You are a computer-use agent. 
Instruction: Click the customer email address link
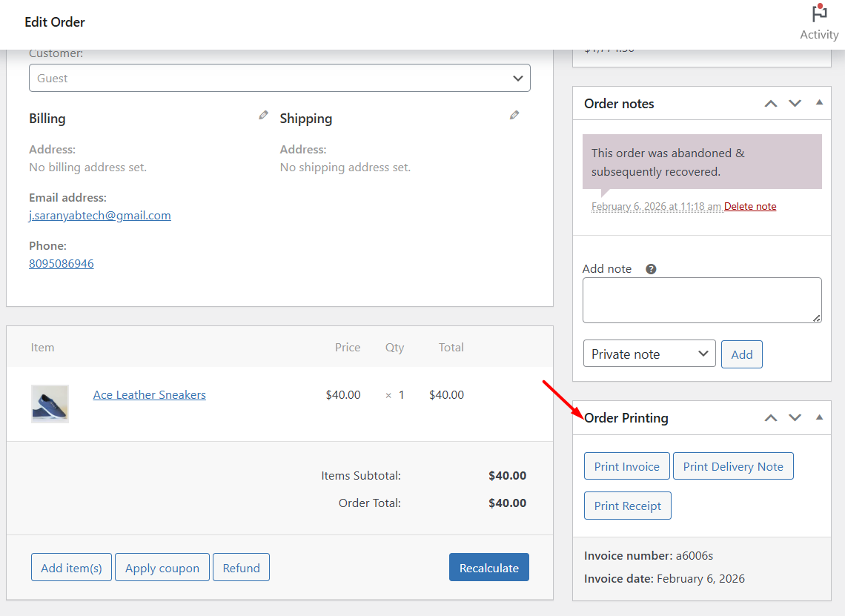100,216
